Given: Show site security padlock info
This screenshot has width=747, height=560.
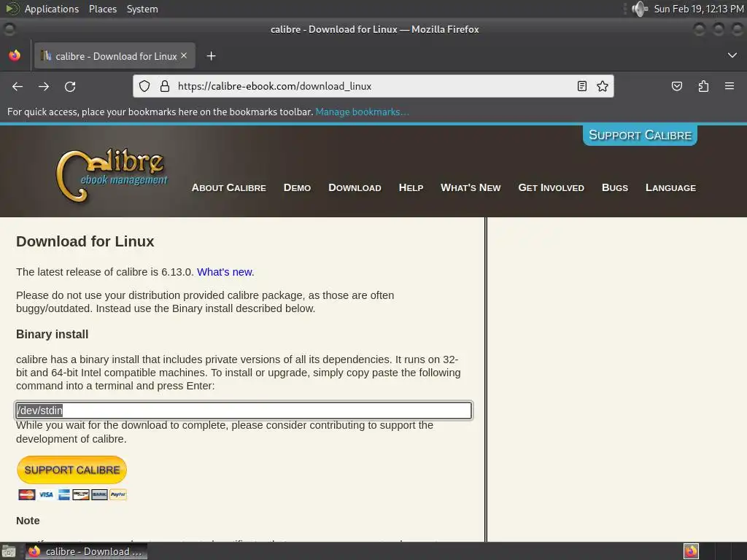Looking at the screenshot, I should [x=165, y=86].
